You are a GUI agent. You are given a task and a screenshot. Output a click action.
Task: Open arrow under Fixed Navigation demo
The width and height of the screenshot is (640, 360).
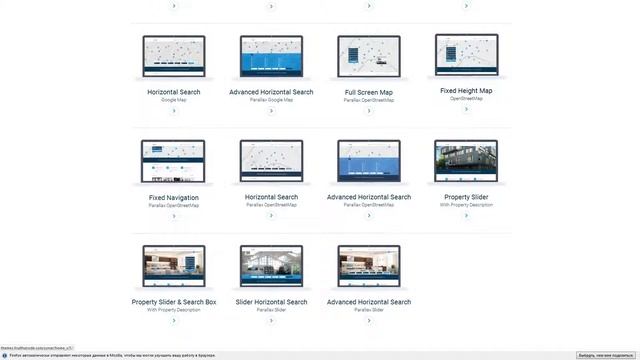coord(174,216)
